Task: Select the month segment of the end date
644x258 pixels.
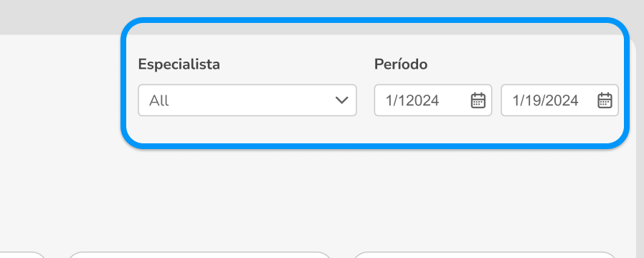Action: (516, 100)
